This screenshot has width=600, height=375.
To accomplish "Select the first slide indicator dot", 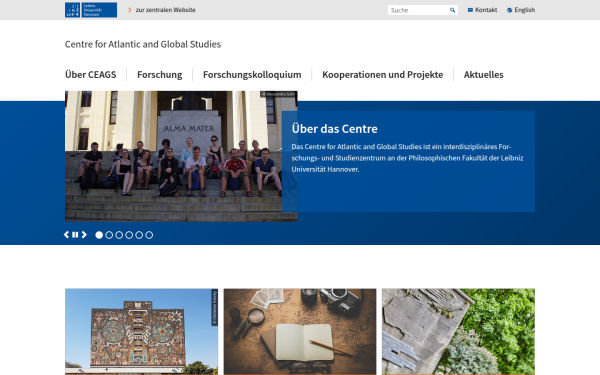I will [x=99, y=235].
